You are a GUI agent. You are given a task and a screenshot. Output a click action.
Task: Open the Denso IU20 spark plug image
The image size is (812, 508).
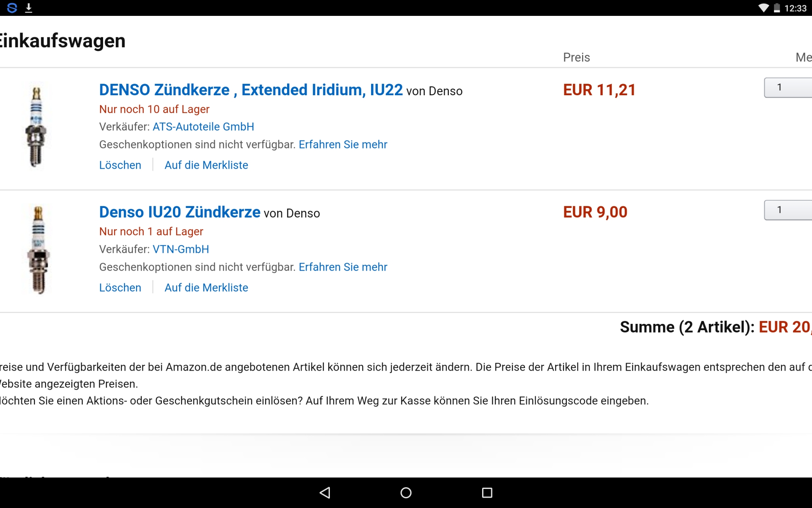click(x=38, y=249)
